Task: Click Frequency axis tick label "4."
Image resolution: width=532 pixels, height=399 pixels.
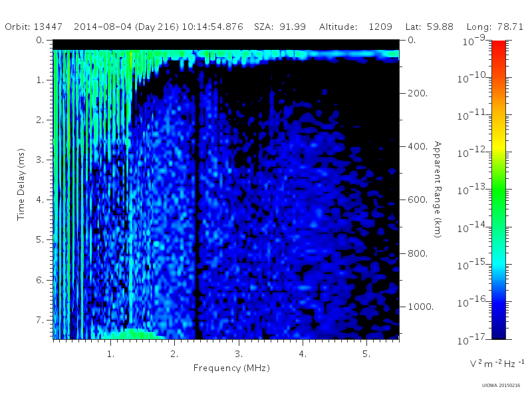Action: click(303, 354)
